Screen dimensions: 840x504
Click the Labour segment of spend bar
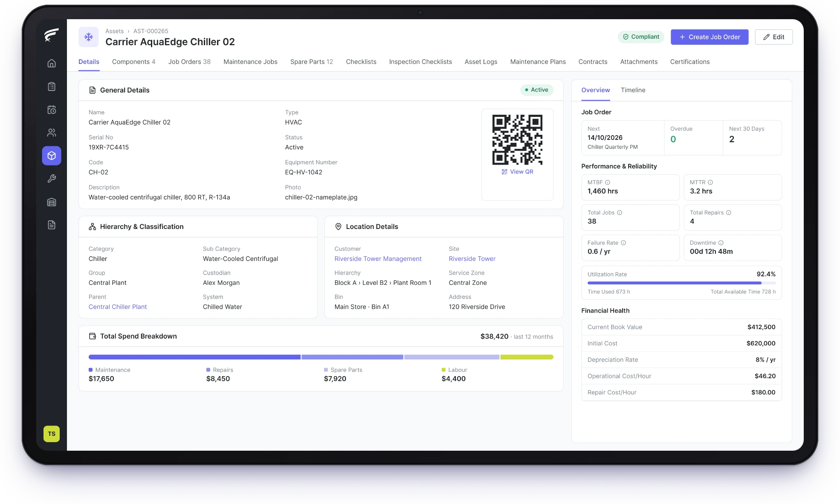click(x=527, y=357)
